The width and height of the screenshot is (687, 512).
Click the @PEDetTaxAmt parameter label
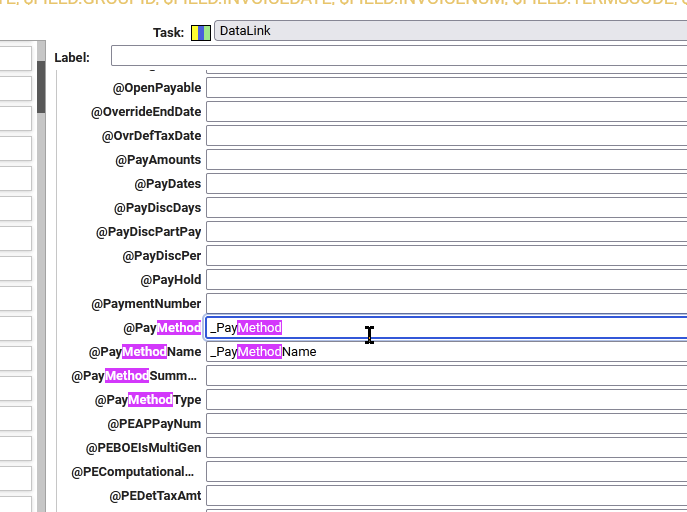point(156,496)
